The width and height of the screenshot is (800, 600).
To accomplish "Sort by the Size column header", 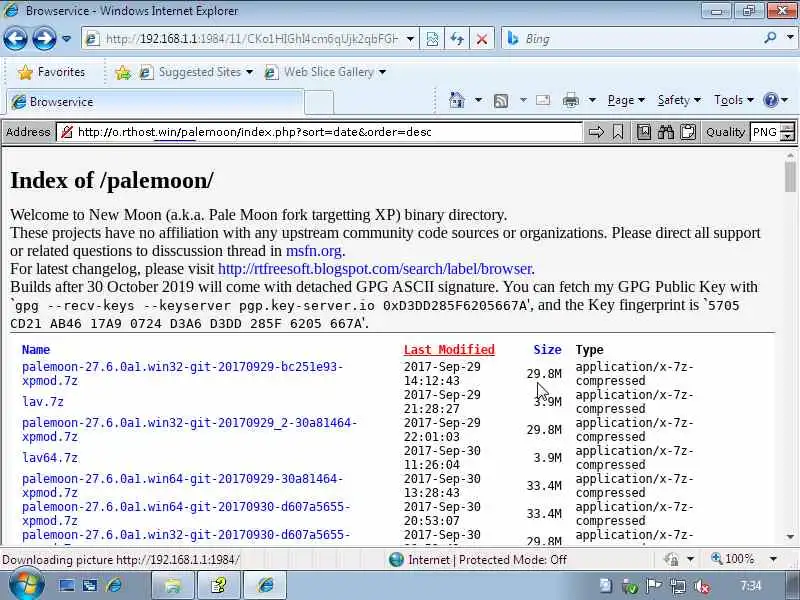I will click(547, 350).
